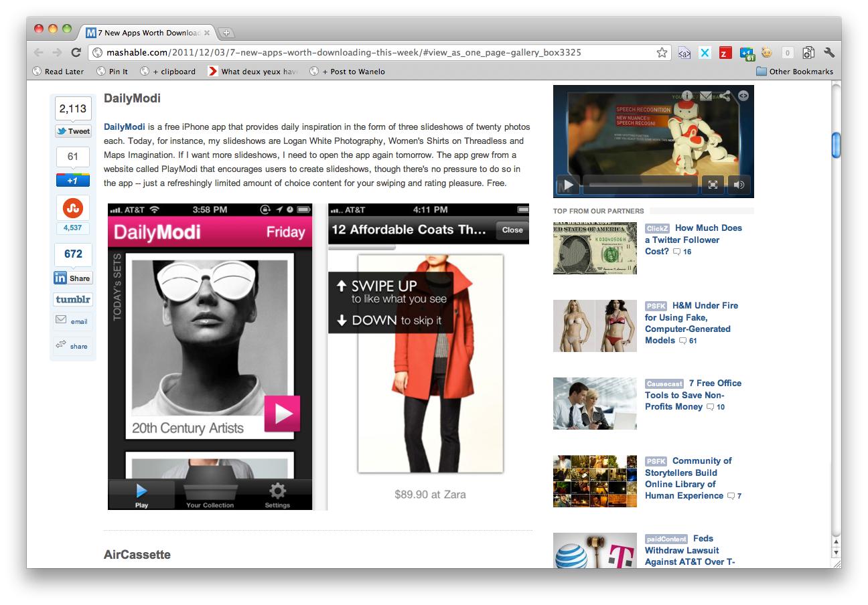868x605 pixels.
Task: Enter fullscreen on the video player
Action: coord(713,185)
